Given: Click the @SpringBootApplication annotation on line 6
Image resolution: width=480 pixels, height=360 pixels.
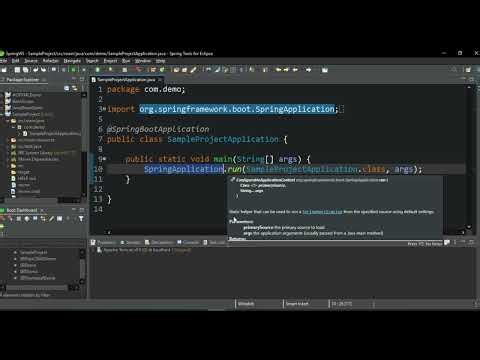Looking at the screenshot, I should pos(158,129).
